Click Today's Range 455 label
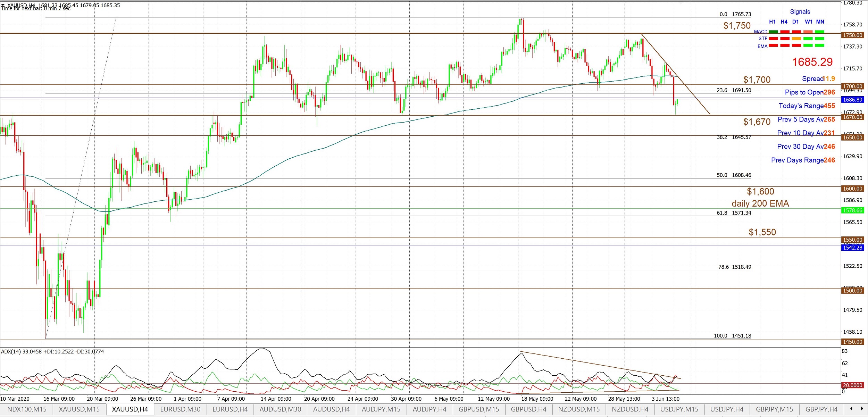 (807, 106)
